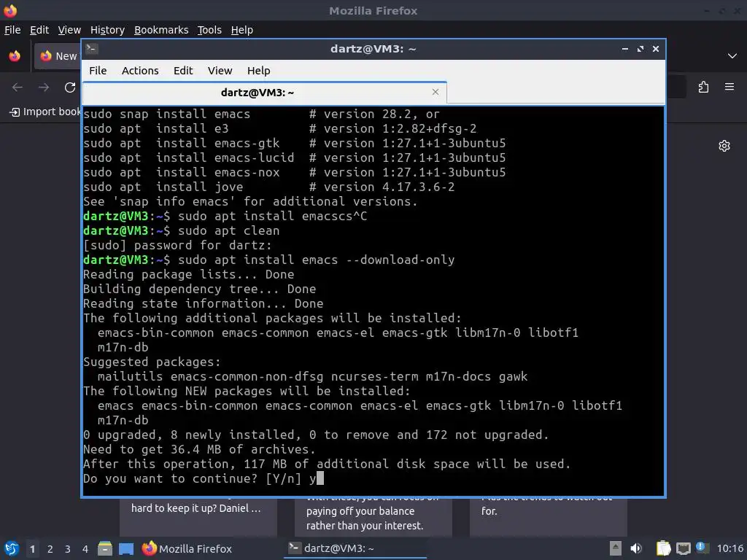
Task: Open the Firefox Edit menu
Action: (39, 30)
